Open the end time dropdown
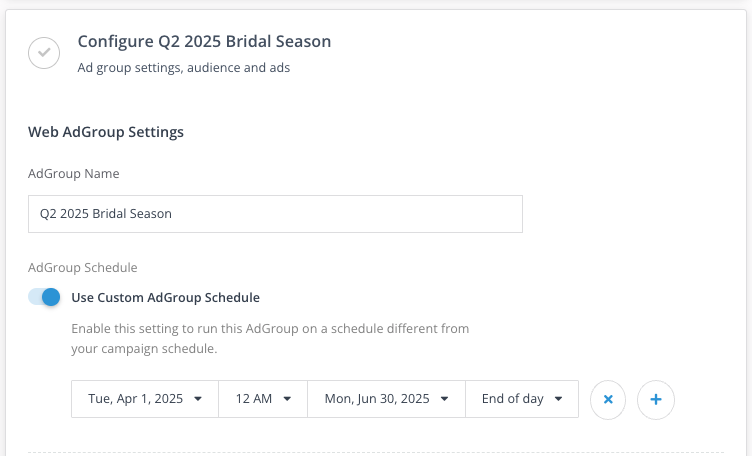Viewport: 752px width, 456px height. click(521, 399)
